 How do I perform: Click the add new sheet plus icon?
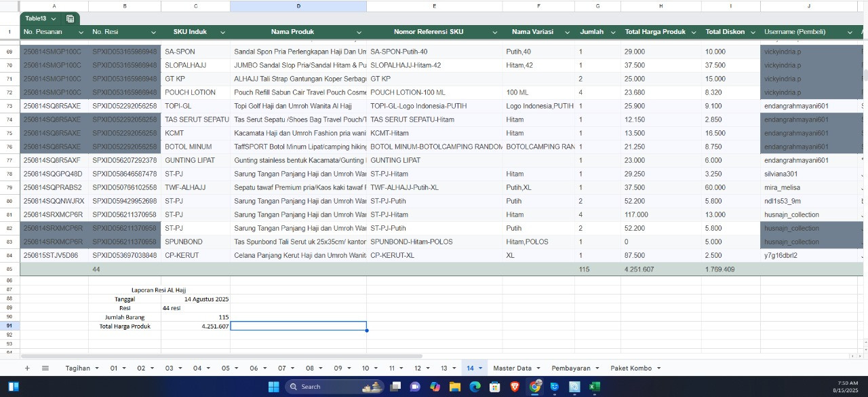(x=27, y=368)
